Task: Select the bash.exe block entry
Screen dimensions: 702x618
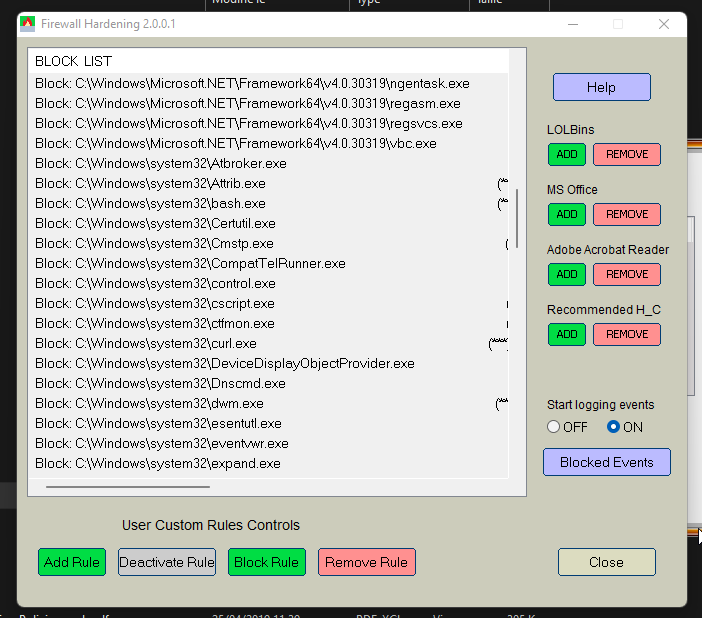Action: pos(268,203)
